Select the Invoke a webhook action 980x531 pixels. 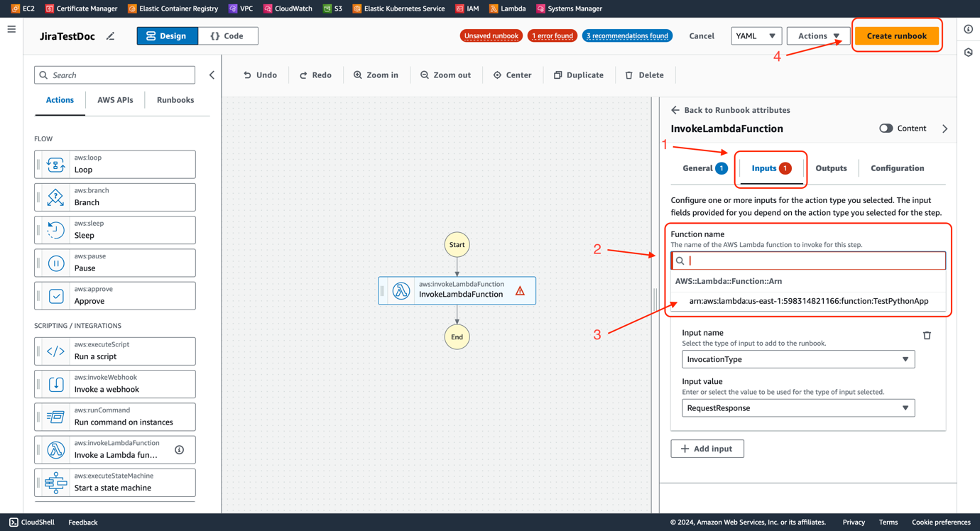(115, 384)
